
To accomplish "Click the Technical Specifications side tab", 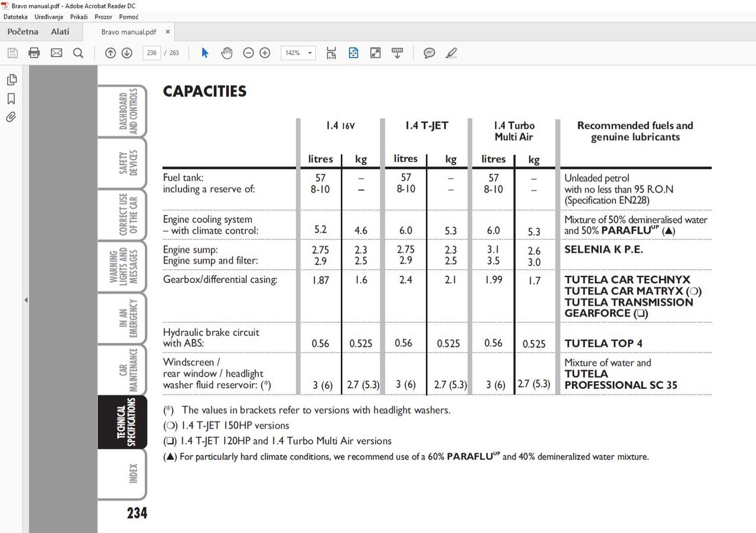I will click(x=122, y=422).
